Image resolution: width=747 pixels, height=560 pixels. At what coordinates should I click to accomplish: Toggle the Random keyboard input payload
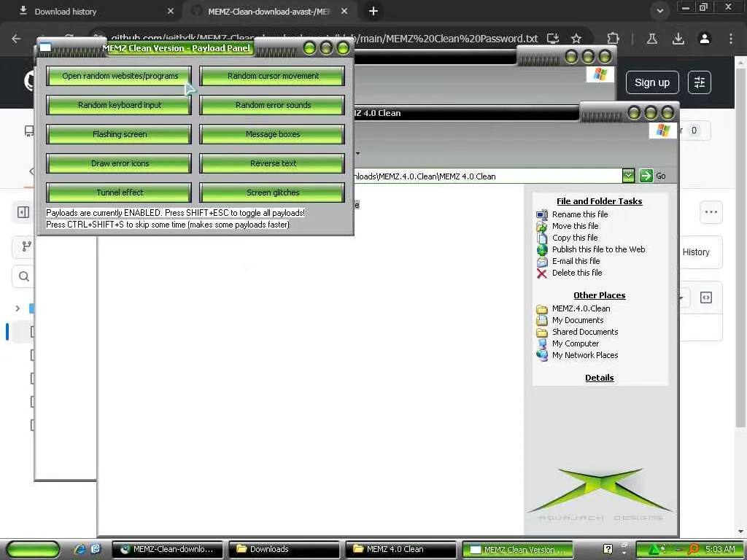[x=119, y=105]
